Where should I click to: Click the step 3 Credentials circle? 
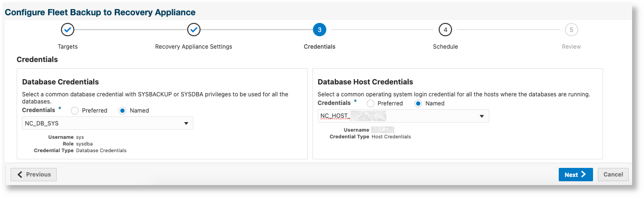click(320, 30)
